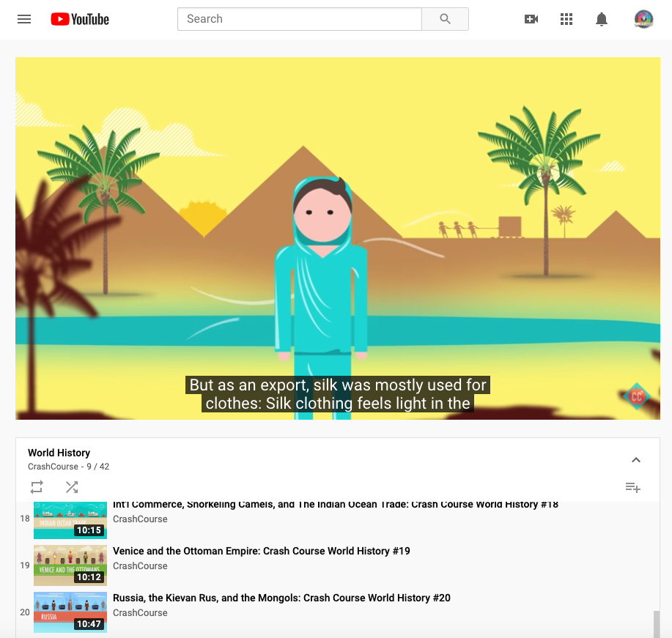Select Russia, Kievan Rus, Mongols video title
Screen dimensions: 672x638
click(281, 598)
